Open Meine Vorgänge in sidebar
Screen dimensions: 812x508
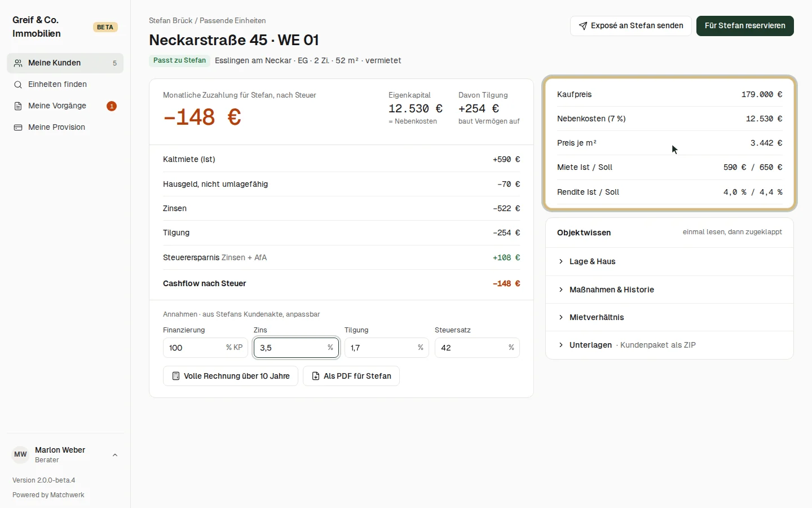(65, 106)
